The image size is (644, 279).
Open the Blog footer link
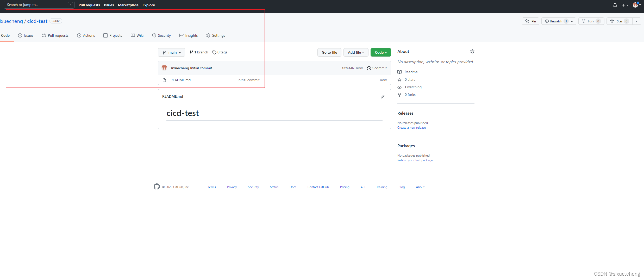click(402, 187)
